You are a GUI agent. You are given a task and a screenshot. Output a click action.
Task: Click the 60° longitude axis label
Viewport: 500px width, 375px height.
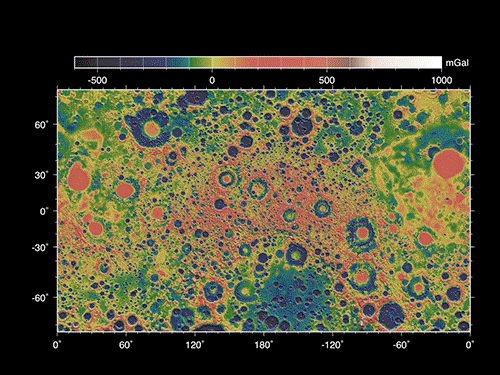point(126,345)
